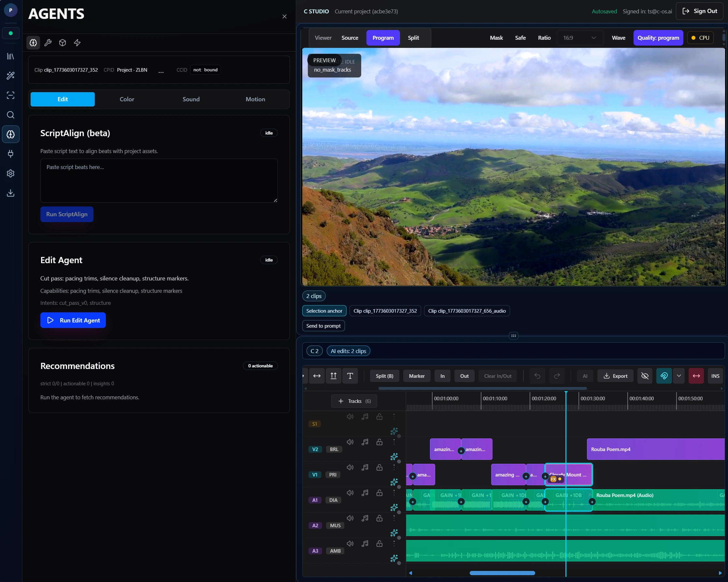Open search from the left sidebar

(x=10, y=115)
